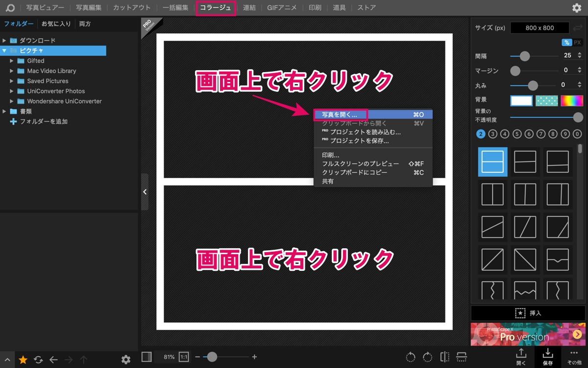Select the Saved Pictures folder
The image size is (588, 368).
point(48,81)
